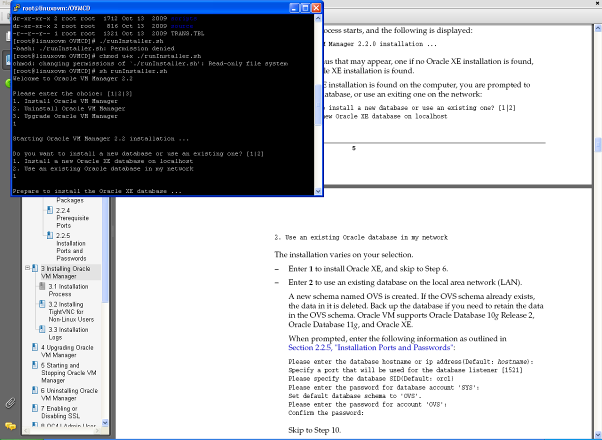This screenshot has height=440, width=602.
Task: Open the Comments speech bubble panel icon
Action: (10, 426)
